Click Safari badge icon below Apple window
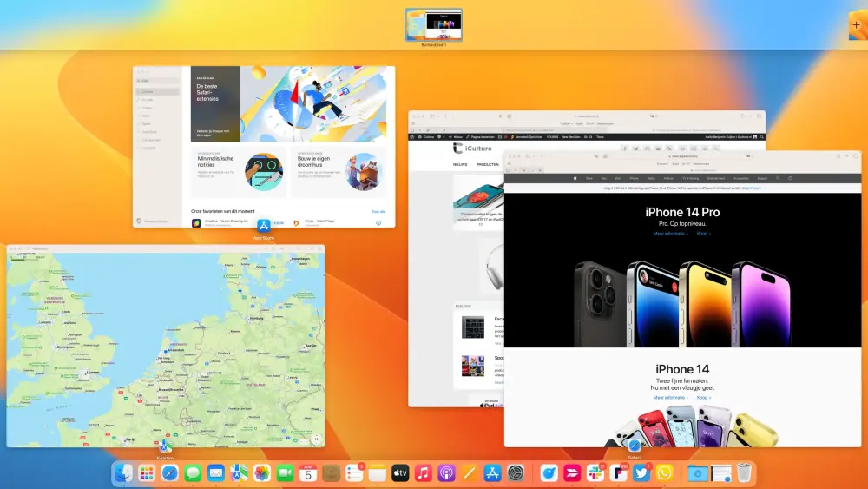 (635, 446)
